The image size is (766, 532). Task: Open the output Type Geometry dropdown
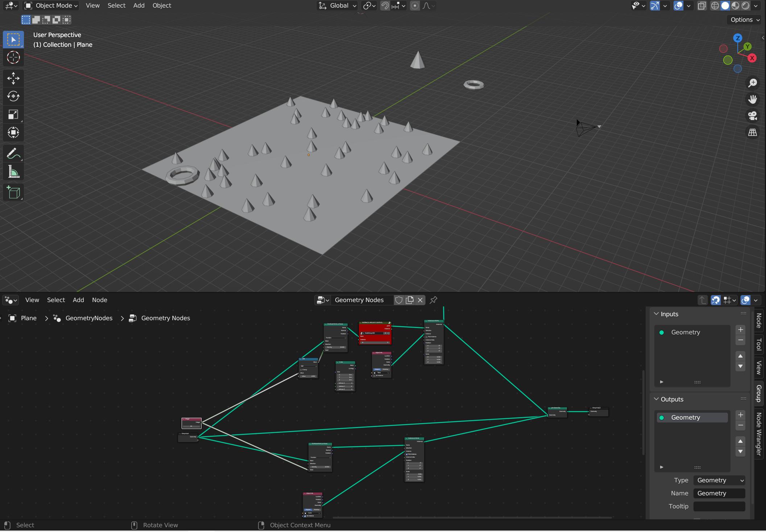pos(719,480)
